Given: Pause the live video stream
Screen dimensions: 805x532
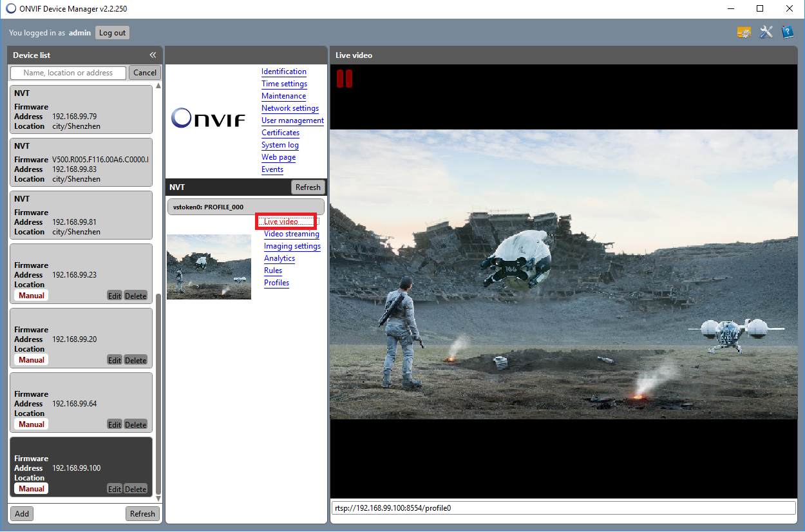Looking at the screenshot, I should pyautogui.click(x=345, y=79).
